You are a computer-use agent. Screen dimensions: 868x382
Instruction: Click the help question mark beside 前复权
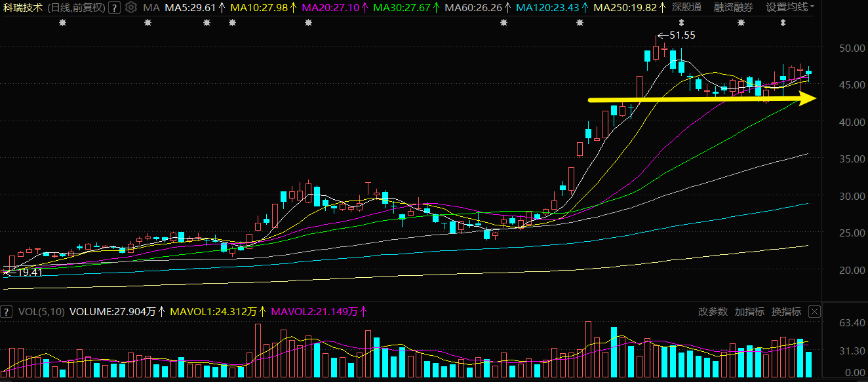click(114, 8)
